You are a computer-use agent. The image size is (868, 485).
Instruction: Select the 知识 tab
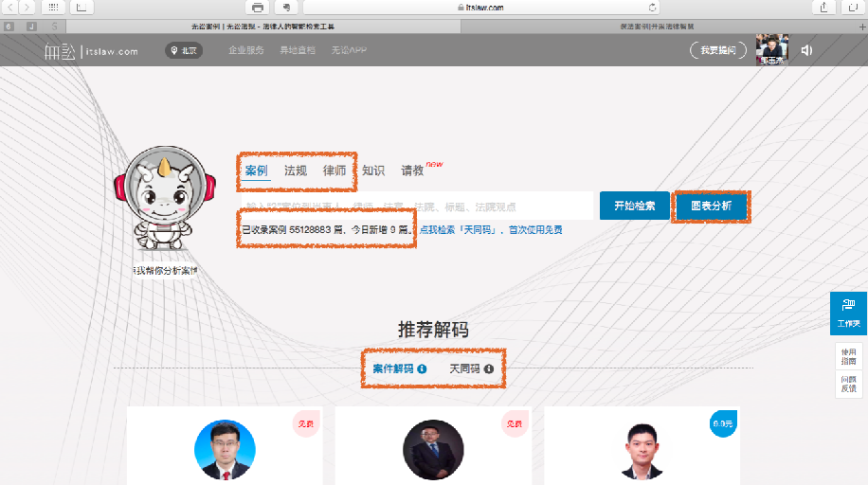tap(373, 171)
